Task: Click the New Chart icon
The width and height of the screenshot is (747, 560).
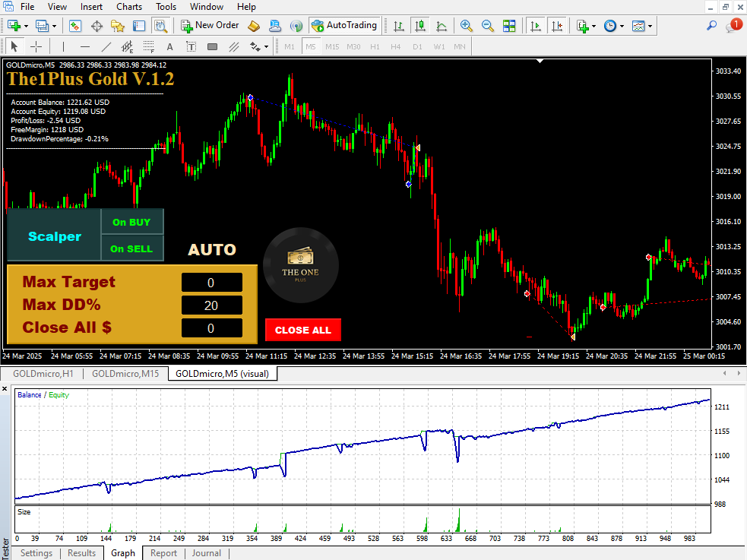Action: (x=14, y=26)
